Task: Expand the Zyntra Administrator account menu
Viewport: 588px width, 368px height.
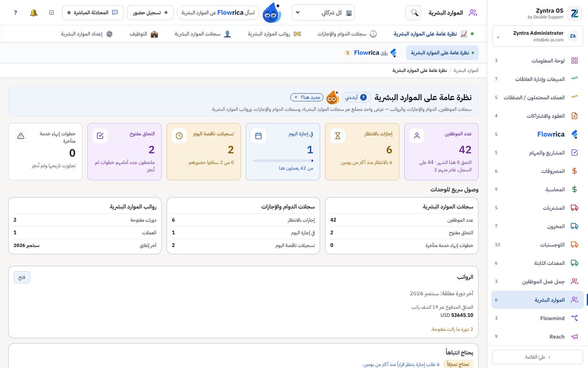Action: 537,36
